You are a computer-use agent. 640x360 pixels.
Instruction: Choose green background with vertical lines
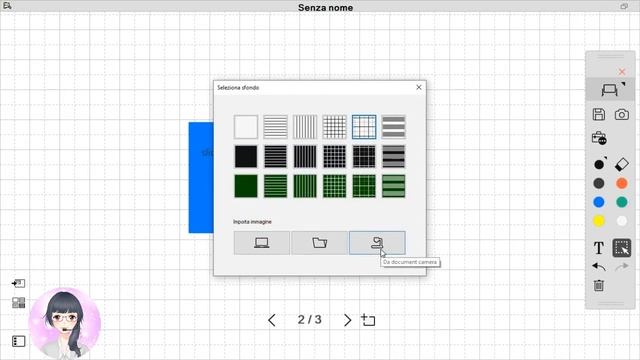(x=305, y=186)
